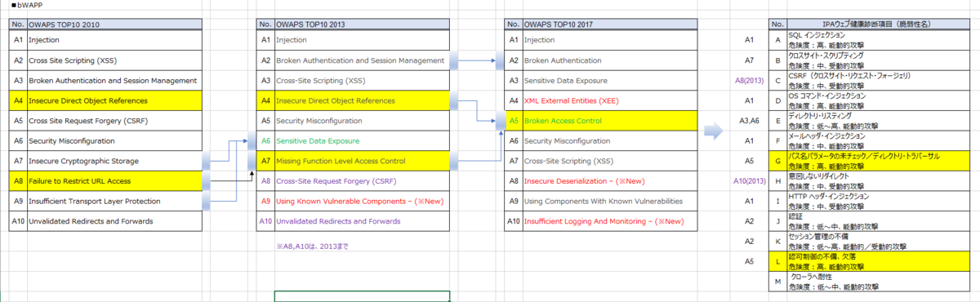Select purple Cross-Site Request Forgery (CSRF) in 2013 table
Screen dimensions: 980x302
pos(362,180)
